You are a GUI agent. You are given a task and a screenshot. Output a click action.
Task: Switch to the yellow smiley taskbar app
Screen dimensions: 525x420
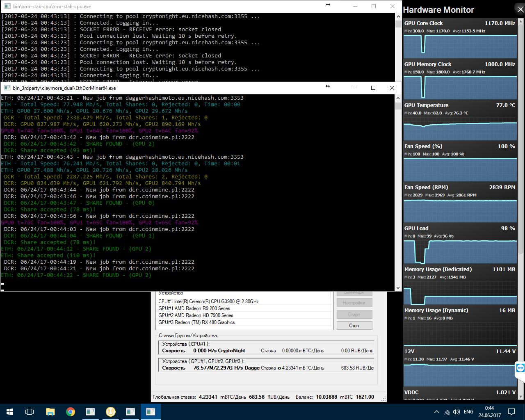[110, 411]
